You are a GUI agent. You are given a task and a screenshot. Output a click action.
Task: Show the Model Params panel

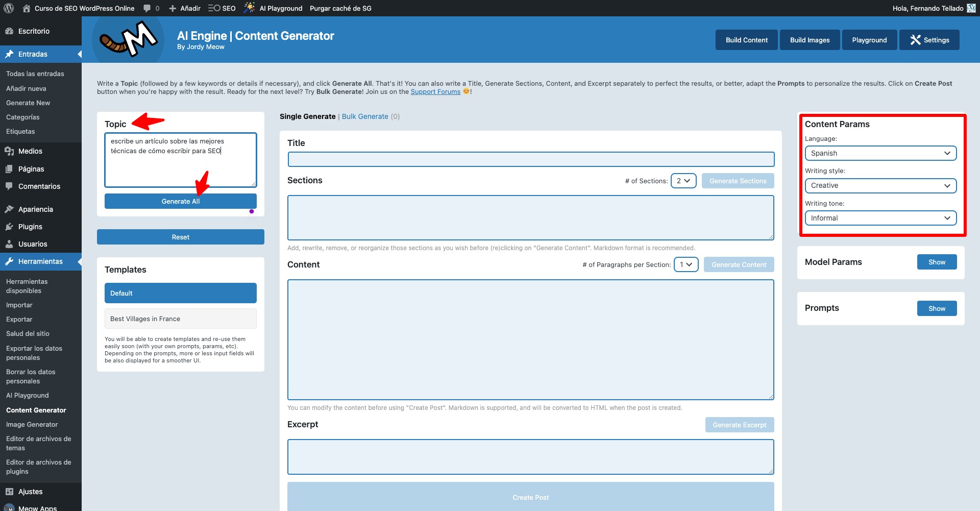click(937, 262)
